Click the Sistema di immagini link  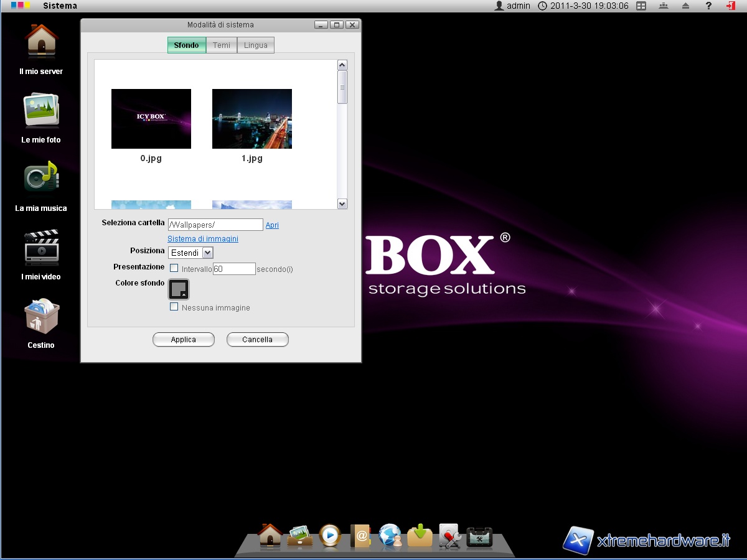[x=203, y=239]
